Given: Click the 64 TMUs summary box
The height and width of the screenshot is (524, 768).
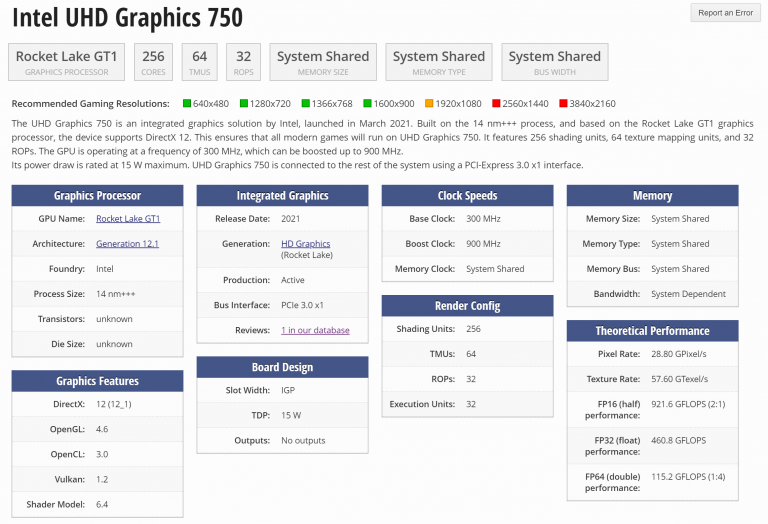Looking at the screenshot, I should point(199,62).
